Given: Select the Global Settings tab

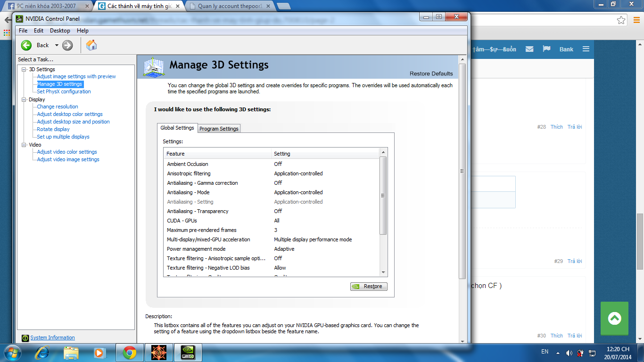Looking at the screenshot, I should point(177,128).
